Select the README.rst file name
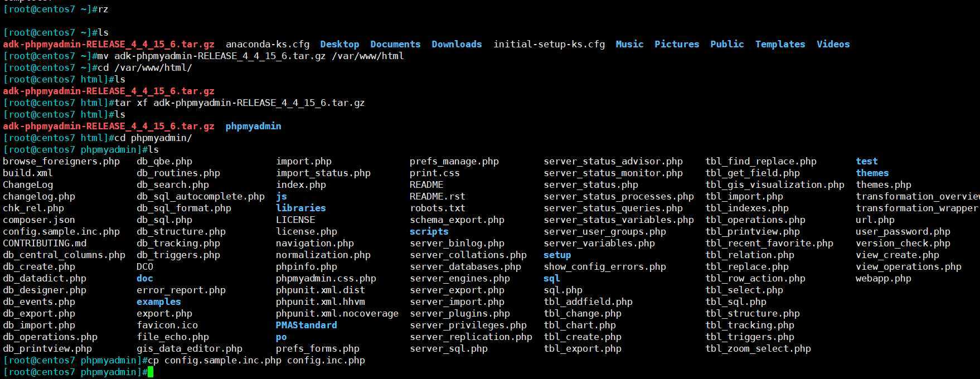 point(437,196)
